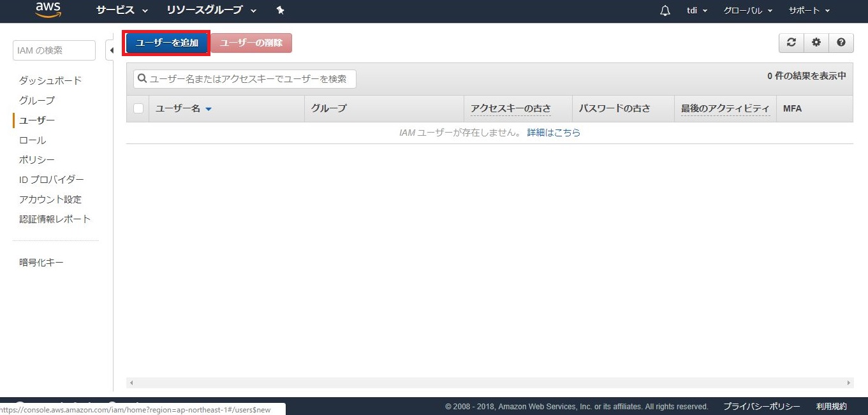Screen dimensions: 868x415
Task: Toggle the select-all users checkbox
Action: click(138, 108)
